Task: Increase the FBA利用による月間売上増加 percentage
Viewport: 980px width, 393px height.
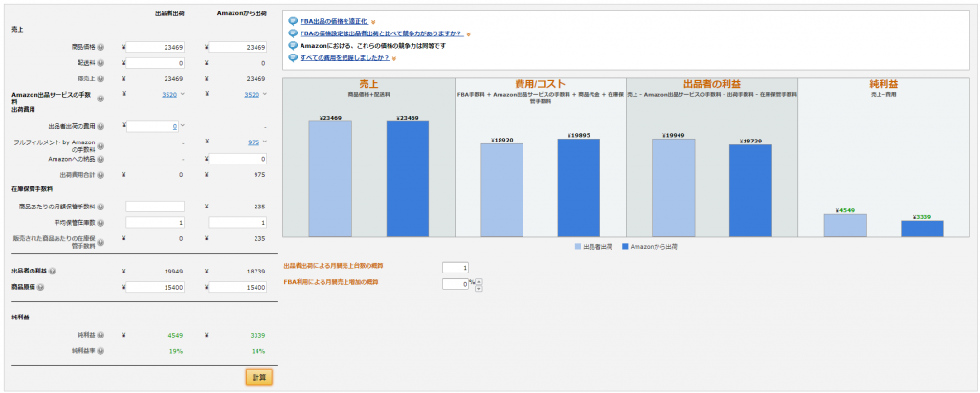Action: [x=479, y=280]
